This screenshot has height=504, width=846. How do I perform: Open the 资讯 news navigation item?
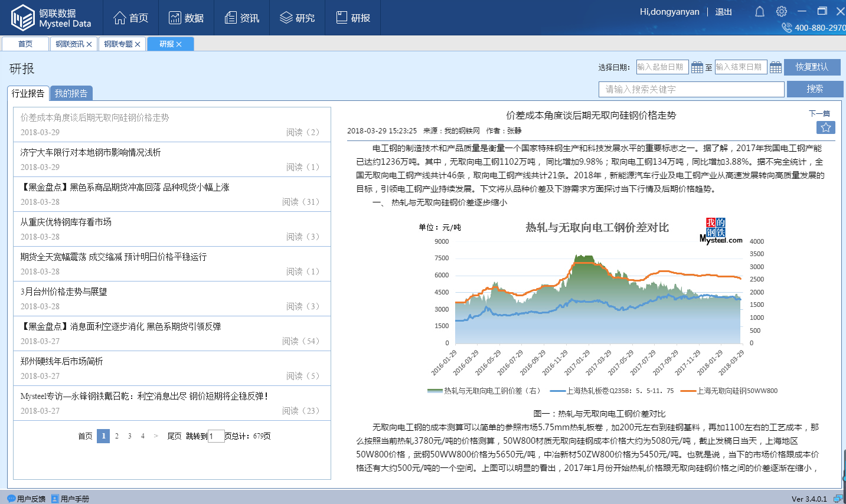point(241,18)
